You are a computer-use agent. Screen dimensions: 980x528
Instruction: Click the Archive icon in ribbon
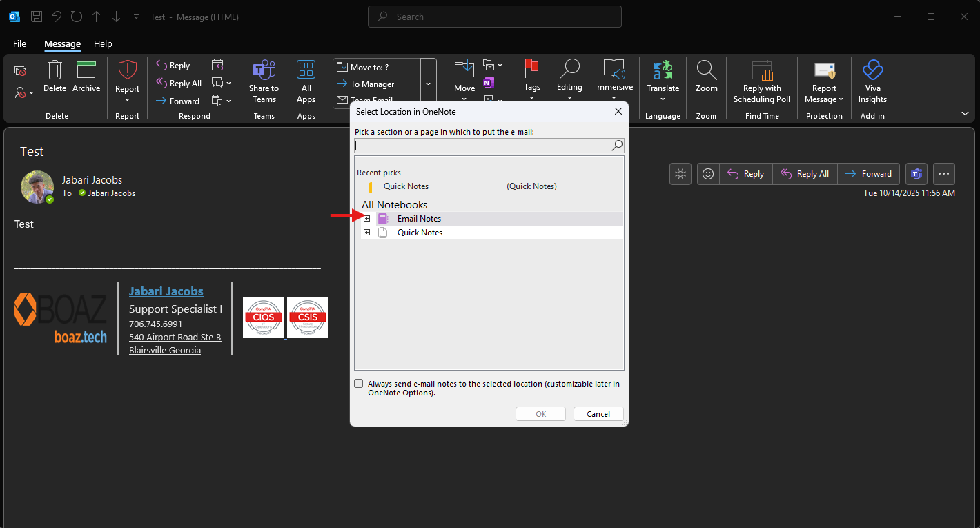tap(86, 70)
